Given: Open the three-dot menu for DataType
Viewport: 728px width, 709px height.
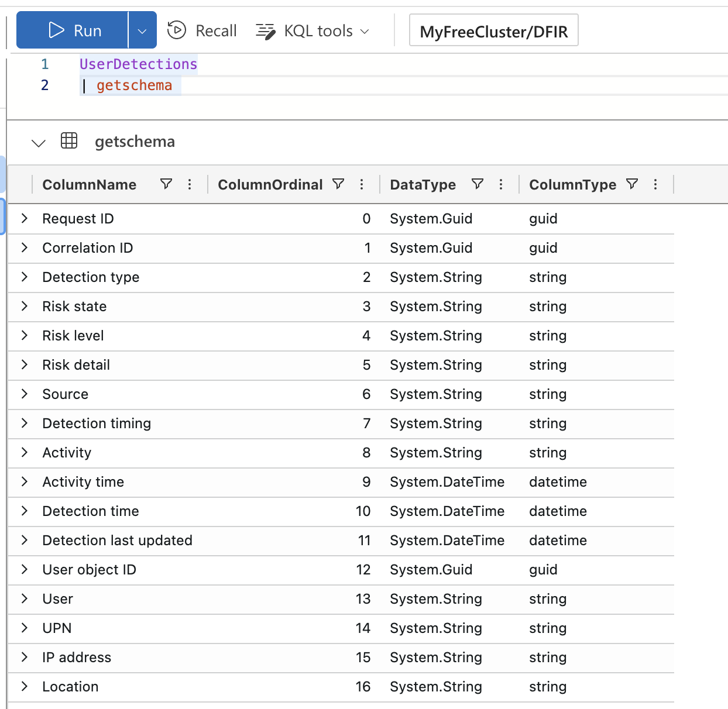Looking at the screenshot, I should pos(501,184).
